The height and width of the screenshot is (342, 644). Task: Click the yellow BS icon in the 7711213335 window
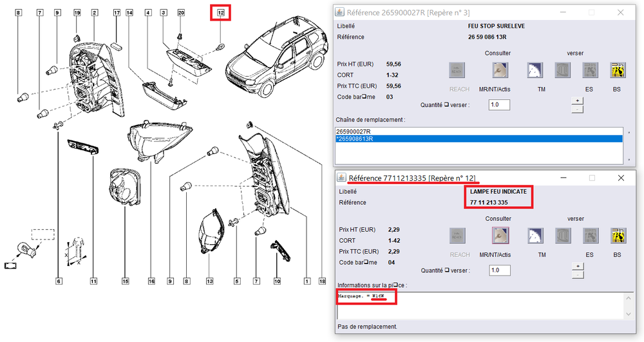pyautogui.click(x=618, y=235)
